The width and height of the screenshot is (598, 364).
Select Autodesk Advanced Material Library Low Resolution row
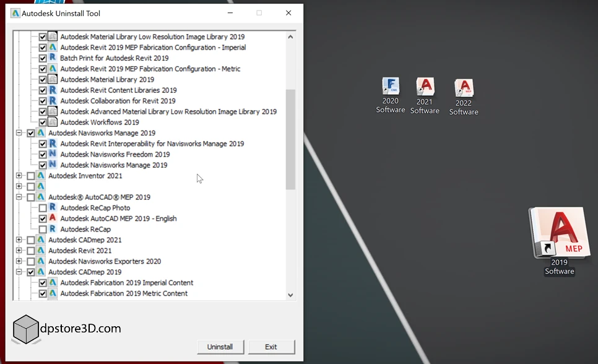[x=168, y=112]
